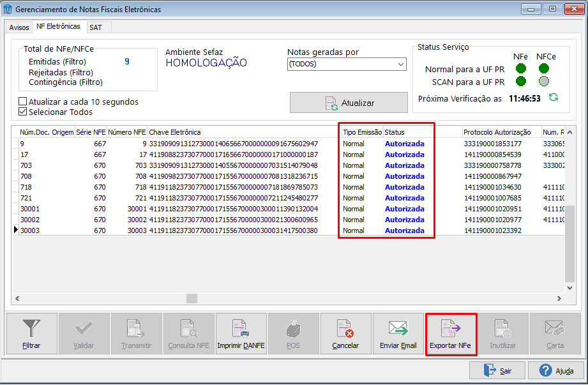
Task: Click vertical scrollbar up arrow
Action: [x=569, y=132]
